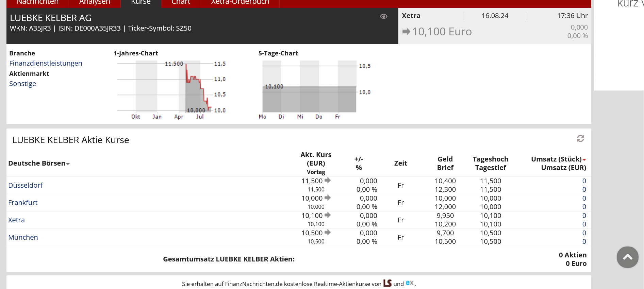
Task: Click the LS exchange logo
Action: point(387,283)
